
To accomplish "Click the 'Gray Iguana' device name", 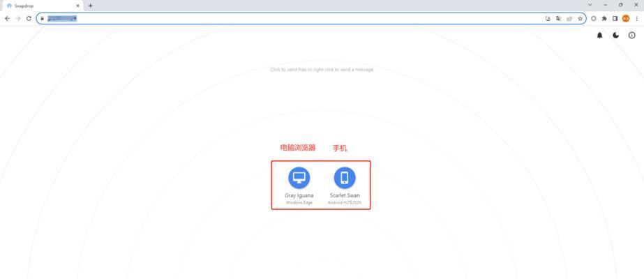I will 299,196.
